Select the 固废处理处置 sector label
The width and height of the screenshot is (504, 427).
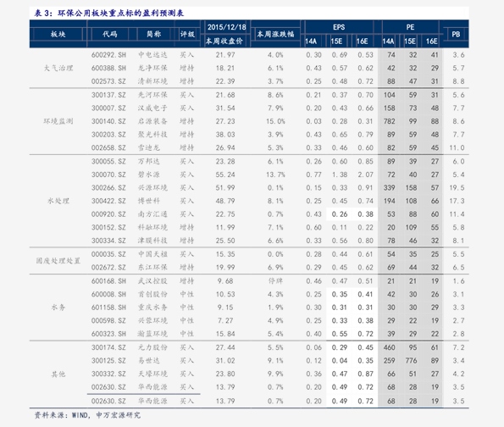click(58, 261)
